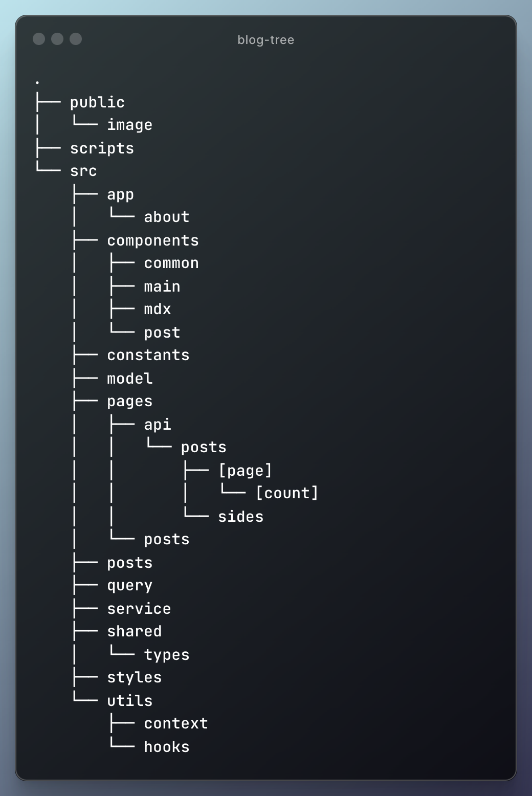
Task: Click the mdx folder in components
Action: click(158, 309)
